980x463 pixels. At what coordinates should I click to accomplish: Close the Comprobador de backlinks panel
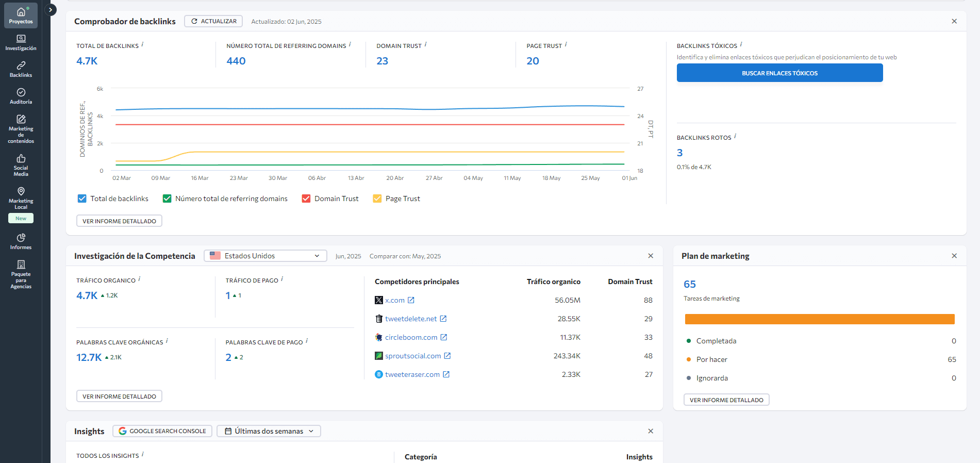pyautogui.click(x=954, y=21)
